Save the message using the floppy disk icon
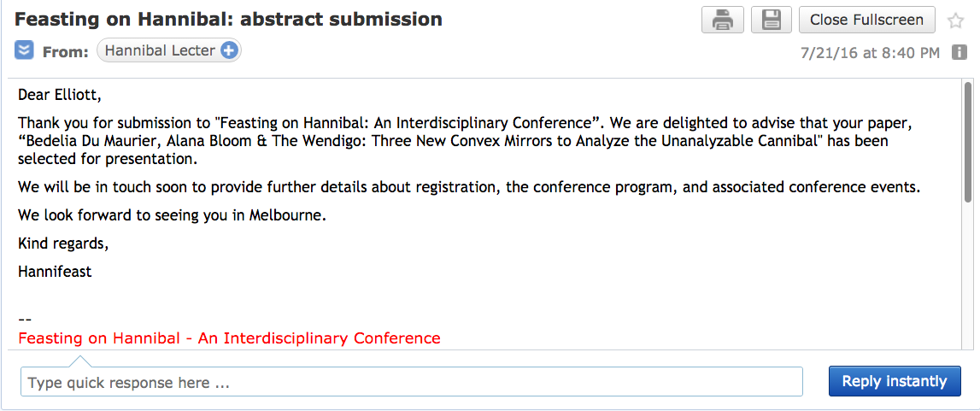980x411 pixels. click(772, 20)
